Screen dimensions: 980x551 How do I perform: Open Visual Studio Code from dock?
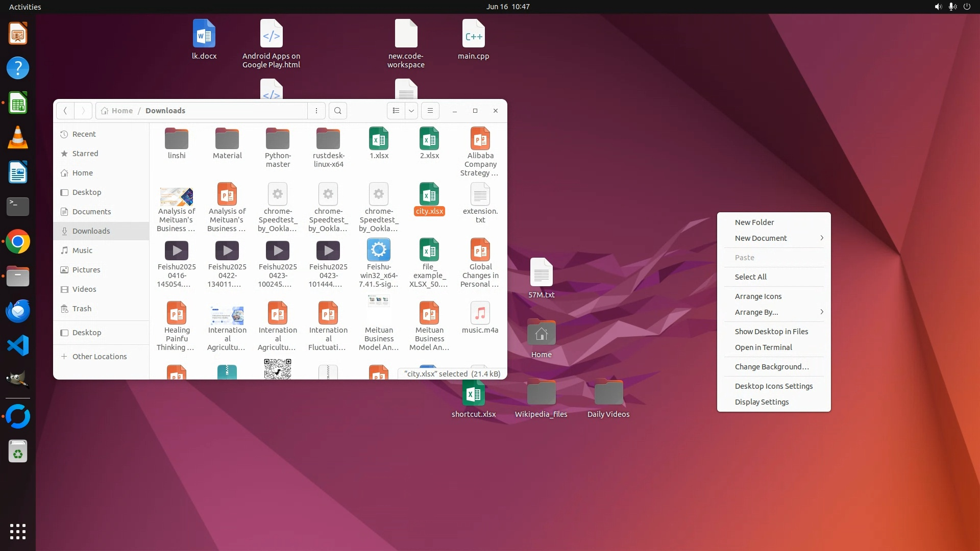18,346
